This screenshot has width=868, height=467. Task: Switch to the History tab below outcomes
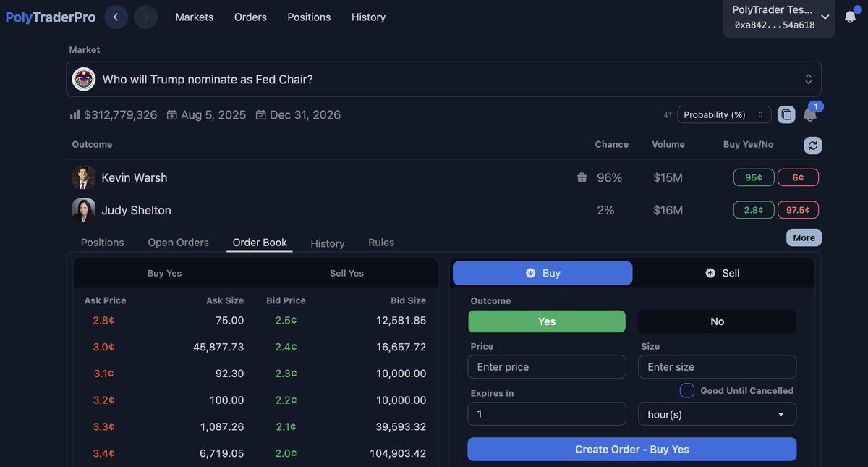tap(328, 243)
